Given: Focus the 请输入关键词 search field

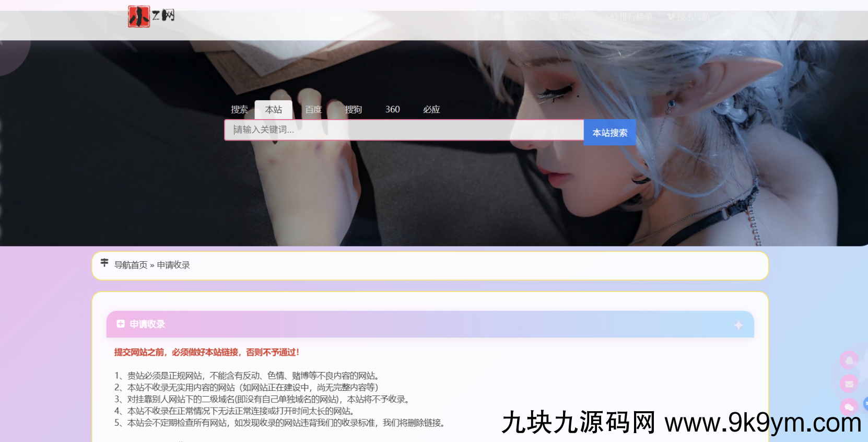Looking at the screenshot, I should click(404, 130).
